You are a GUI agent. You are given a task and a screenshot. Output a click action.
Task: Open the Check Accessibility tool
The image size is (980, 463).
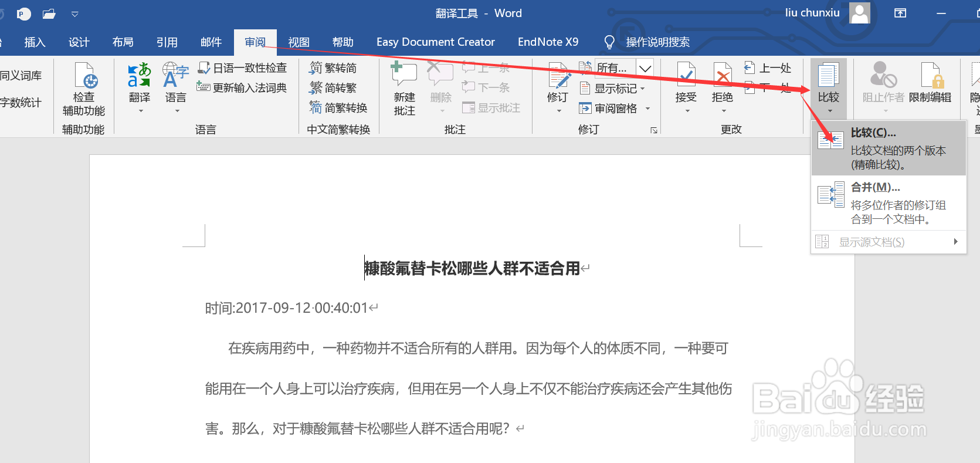(84, 89)
